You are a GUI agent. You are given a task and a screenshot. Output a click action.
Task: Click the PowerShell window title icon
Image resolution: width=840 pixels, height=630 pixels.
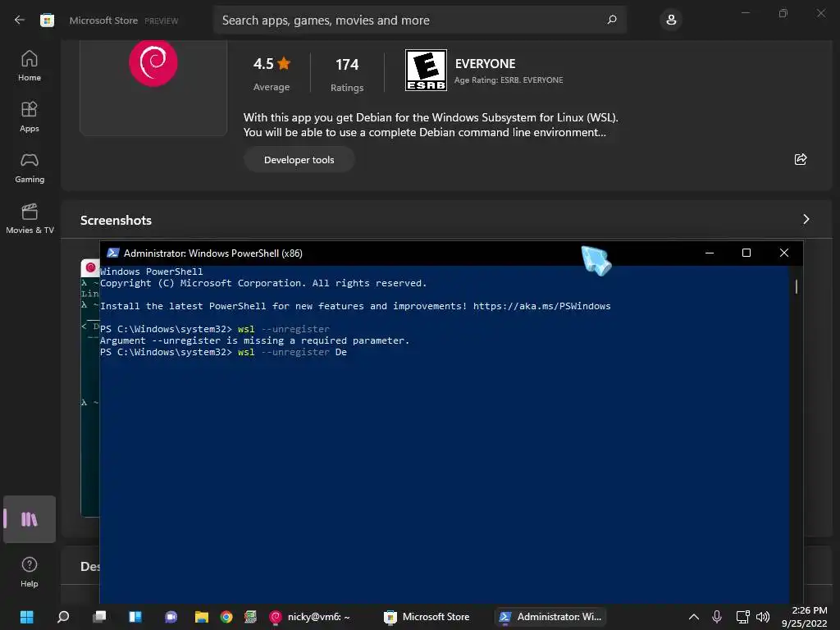[112, 253]
